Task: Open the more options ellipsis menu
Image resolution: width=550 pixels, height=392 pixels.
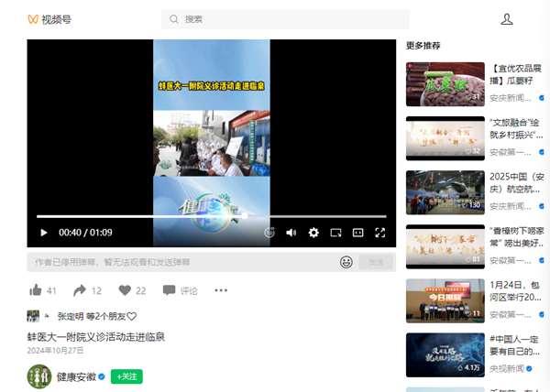Action: click(x=221, y=290)
